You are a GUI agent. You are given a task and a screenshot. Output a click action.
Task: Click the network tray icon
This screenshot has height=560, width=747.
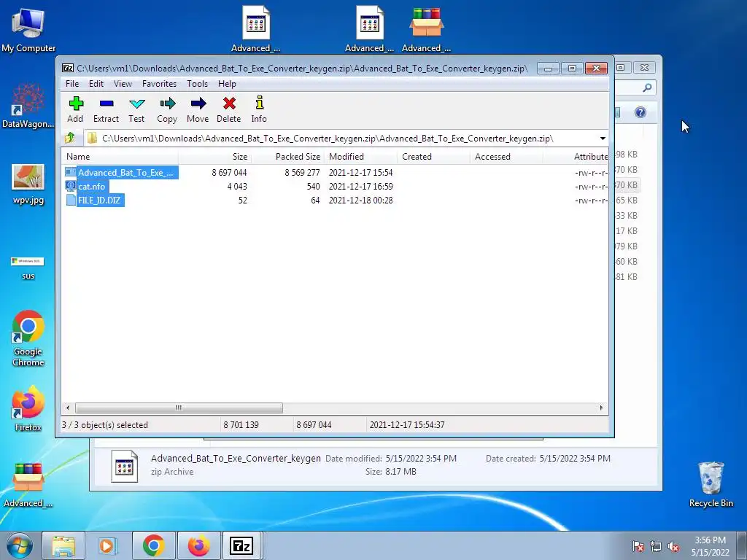tap(656, 547)
